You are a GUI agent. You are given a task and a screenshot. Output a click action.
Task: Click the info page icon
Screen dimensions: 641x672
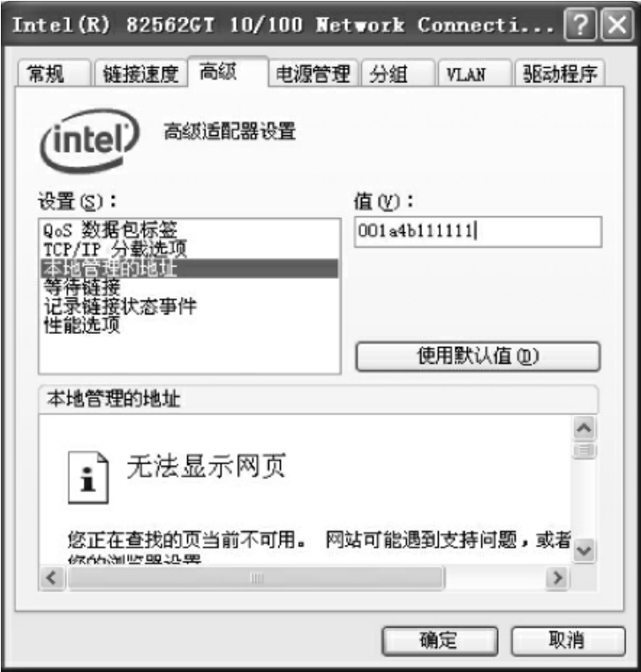88,478
